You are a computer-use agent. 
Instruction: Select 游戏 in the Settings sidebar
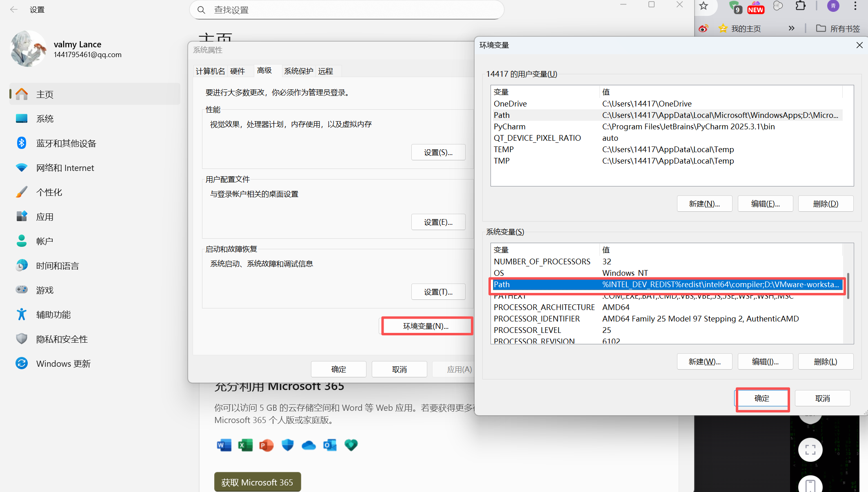coord(45,290)
